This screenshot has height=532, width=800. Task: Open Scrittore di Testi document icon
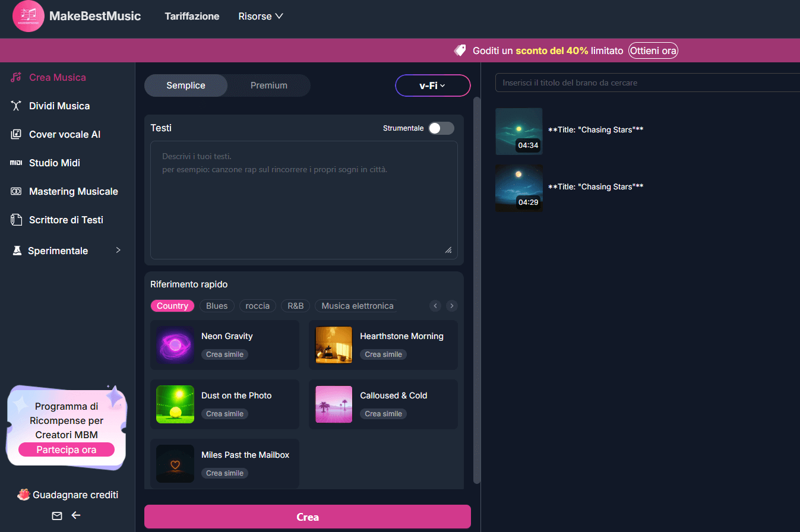(16, 220)
